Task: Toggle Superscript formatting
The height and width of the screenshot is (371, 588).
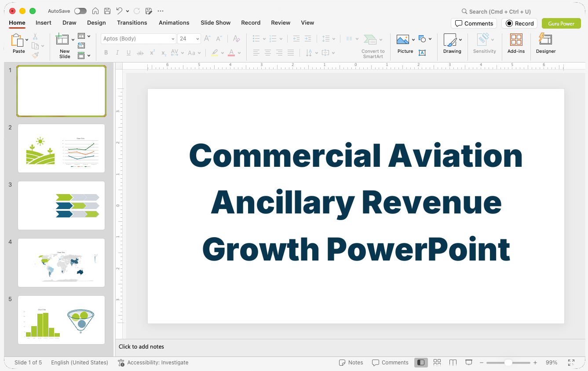Action: point(152,53)
